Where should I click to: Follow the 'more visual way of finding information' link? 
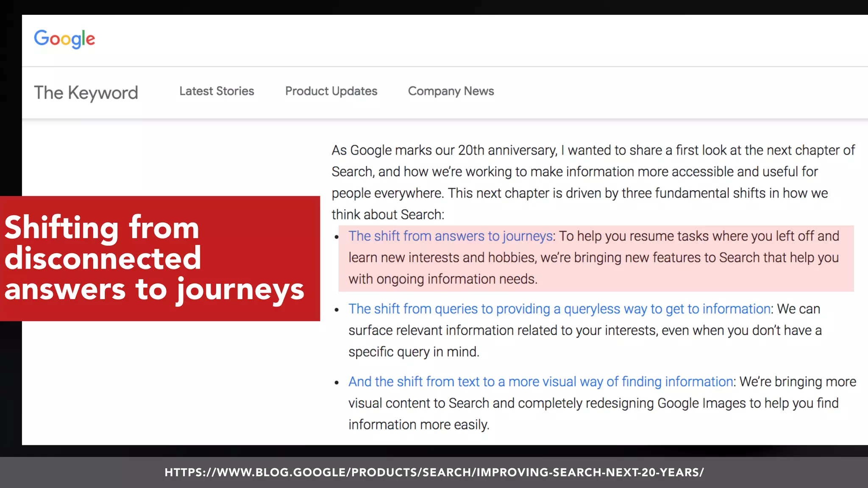click(x=541, y=382)
